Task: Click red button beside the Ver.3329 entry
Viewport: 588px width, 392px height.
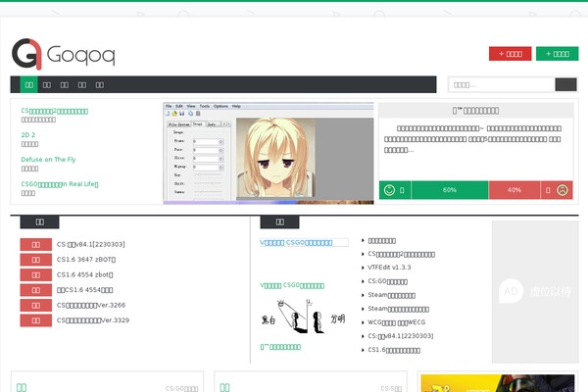Action: click(36, 320)
